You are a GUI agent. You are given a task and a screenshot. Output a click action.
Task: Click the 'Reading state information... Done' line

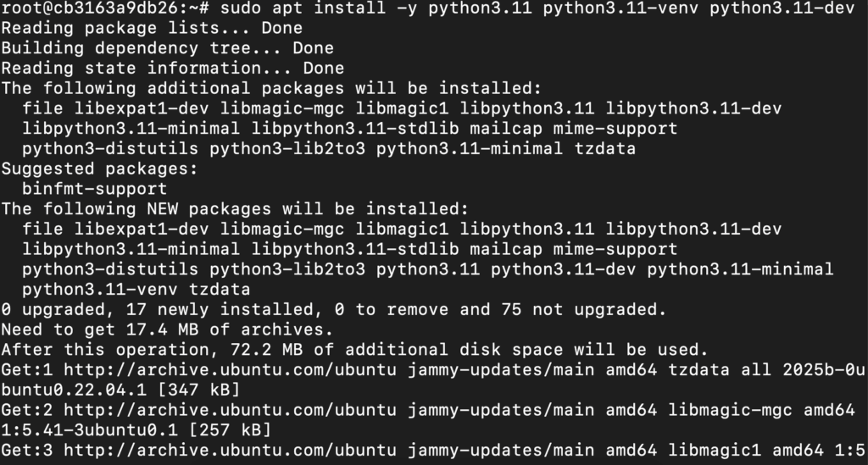click(173, 68)
